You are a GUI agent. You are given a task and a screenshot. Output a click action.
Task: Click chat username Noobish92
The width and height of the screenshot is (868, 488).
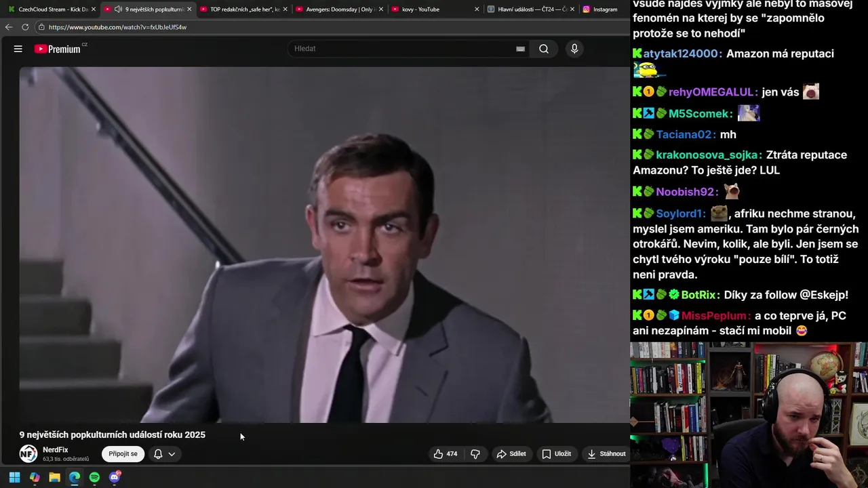tap(686, 192)
